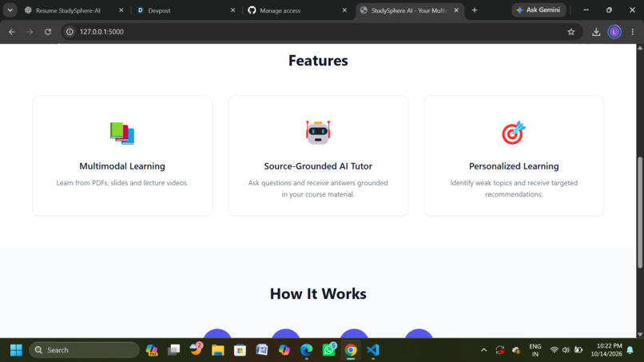Click the Features heading

(x=318, y=61)
